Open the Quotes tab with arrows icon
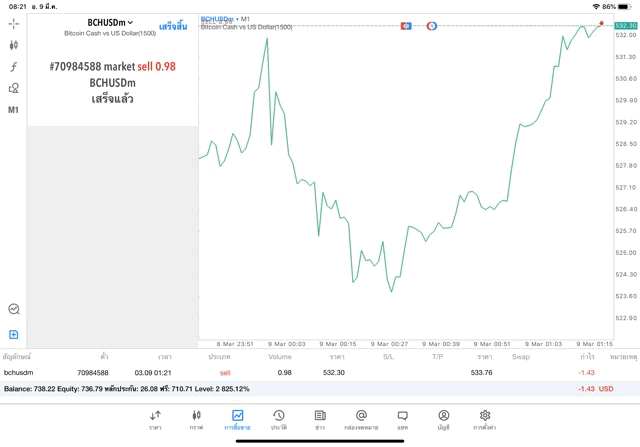Viewport: 640px width, 447px height. (x=155, y=420)
